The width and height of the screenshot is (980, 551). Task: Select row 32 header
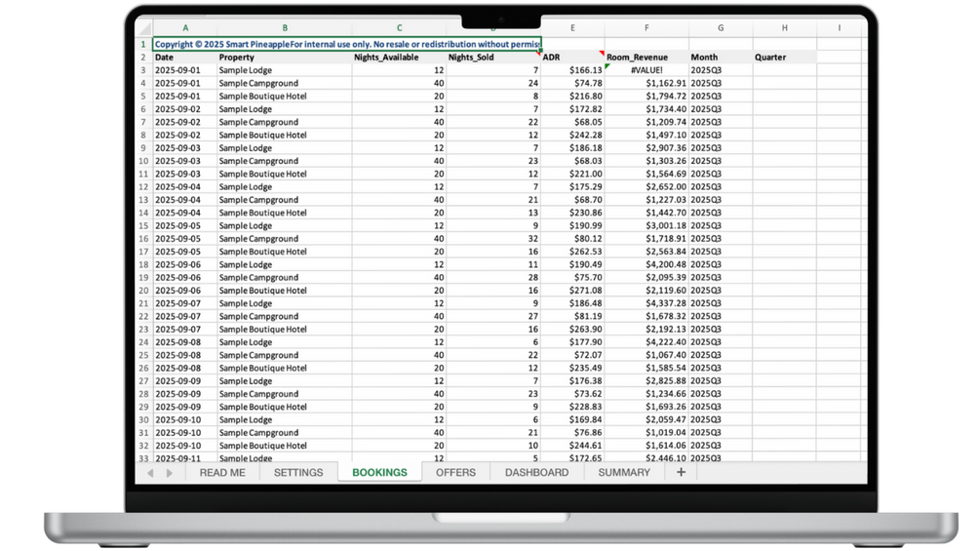(143, 446)
